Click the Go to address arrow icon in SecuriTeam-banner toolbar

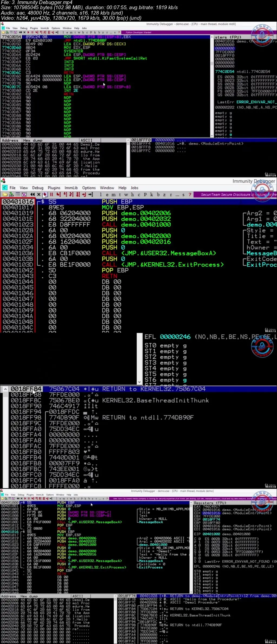(x=91, y=194)
